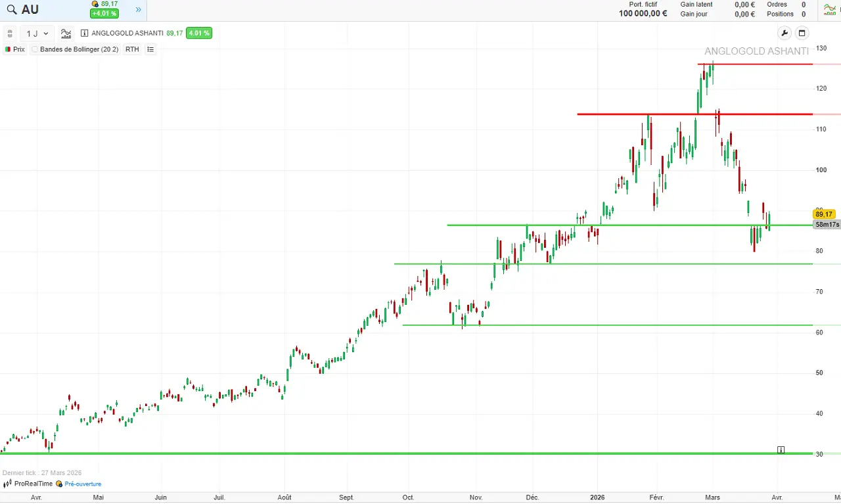841x504 pixels.
Task: Expand the blue double-arrow chevron near AU quote
Action: coord(138,9)
